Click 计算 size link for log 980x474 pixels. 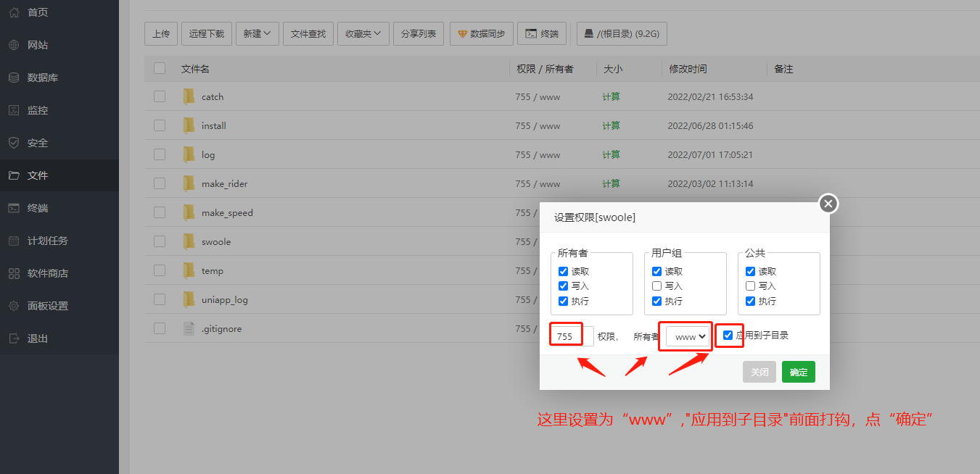[x=612, y=154]
